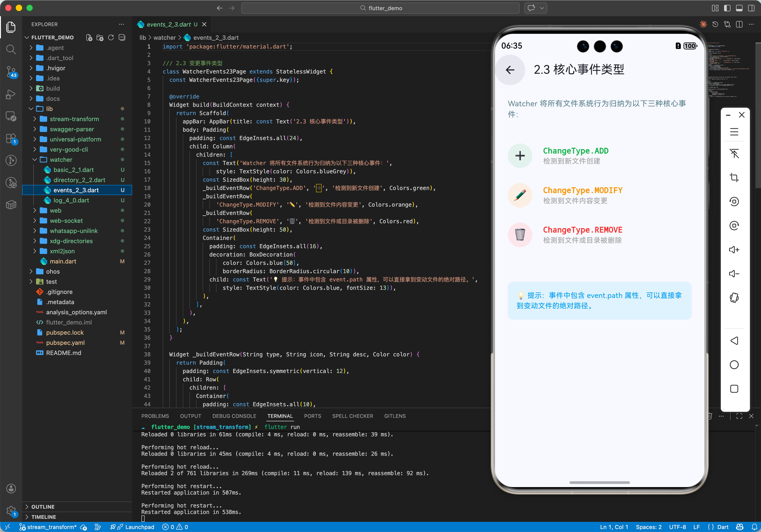Toggle the bottom panel layout icon
Viewport: 761px width, 532px height.
tap(739, 8)
